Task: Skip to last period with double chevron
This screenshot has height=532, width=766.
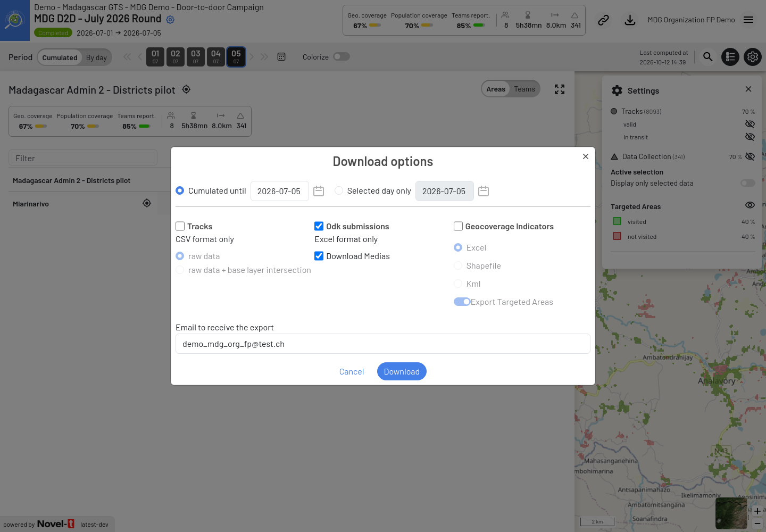Action: tap(264, 57)
